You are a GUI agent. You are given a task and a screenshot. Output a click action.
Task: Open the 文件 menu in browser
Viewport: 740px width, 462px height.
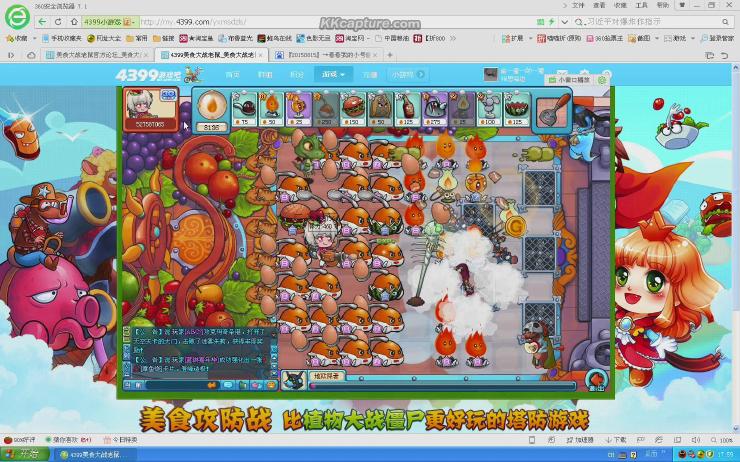(578, 5)
